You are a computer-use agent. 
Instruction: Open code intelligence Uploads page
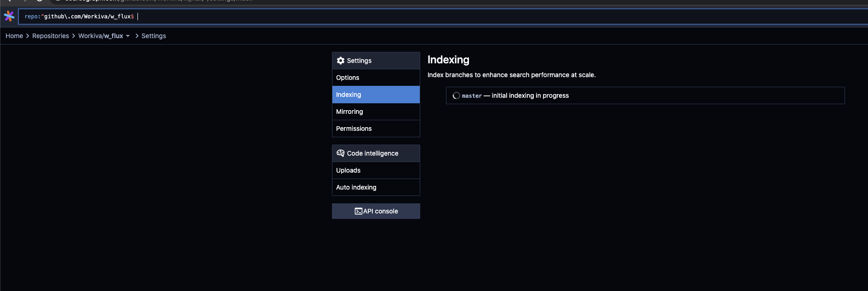(x=376, y=170)
